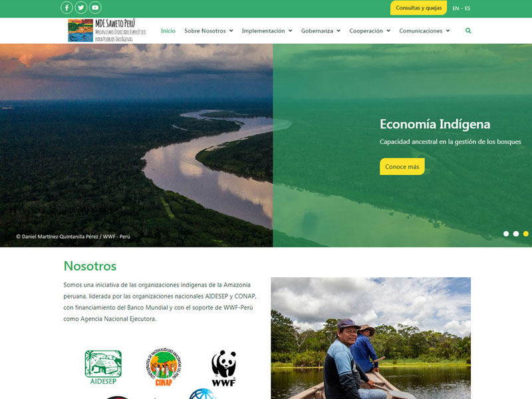Switch language to EN
The width and height of the screenshot is (532, 399).
click(456, 8)
